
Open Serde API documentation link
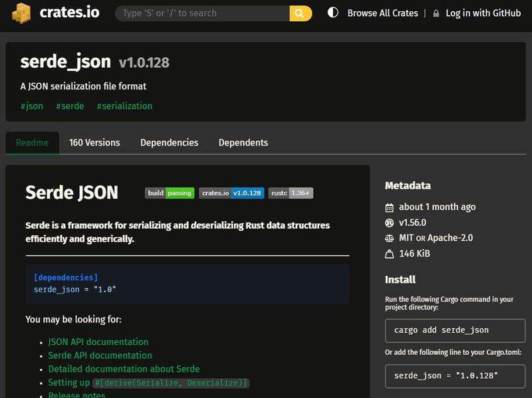(x=100, y=355)
